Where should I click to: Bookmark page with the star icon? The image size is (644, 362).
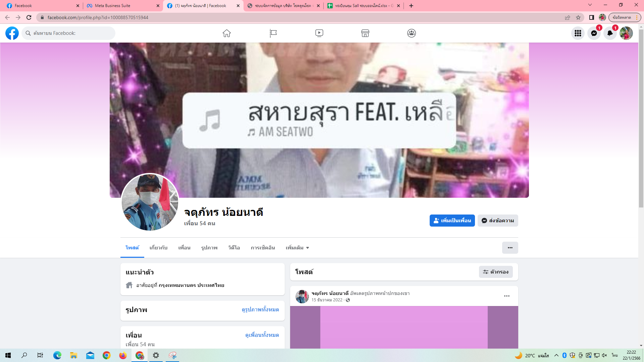click(x=578, y=17)
